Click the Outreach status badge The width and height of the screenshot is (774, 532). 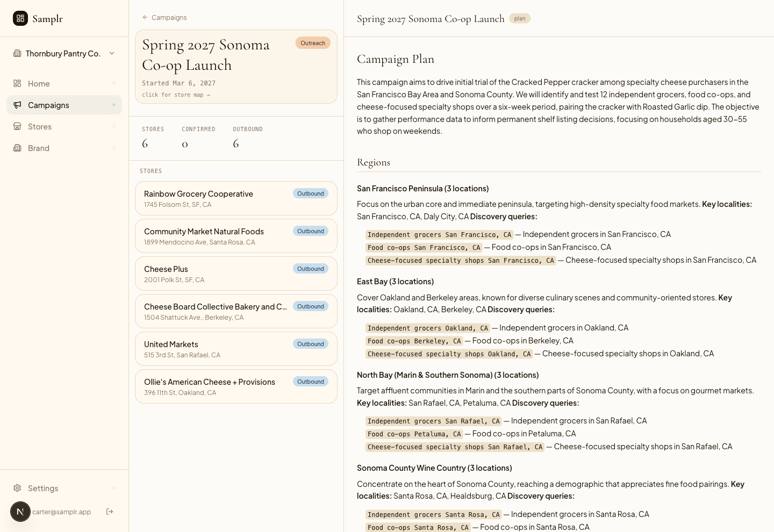[x=313, y=43]
